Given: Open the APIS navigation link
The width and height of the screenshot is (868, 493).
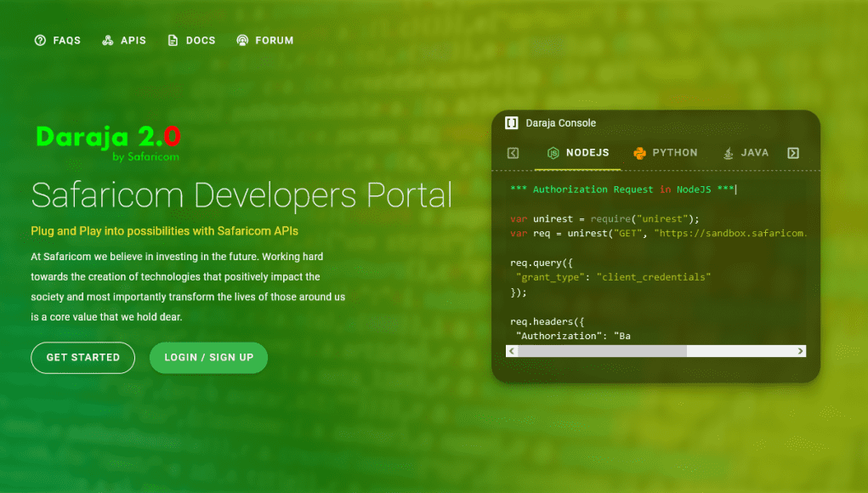Looking at the screenshot, I should click(x=124, y=41).
